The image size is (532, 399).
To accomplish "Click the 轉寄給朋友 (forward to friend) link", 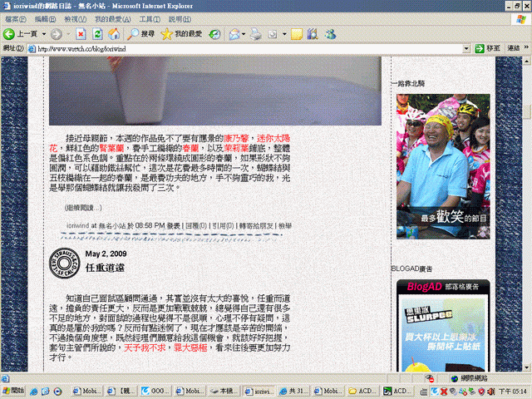I will (x=256, y=225).
